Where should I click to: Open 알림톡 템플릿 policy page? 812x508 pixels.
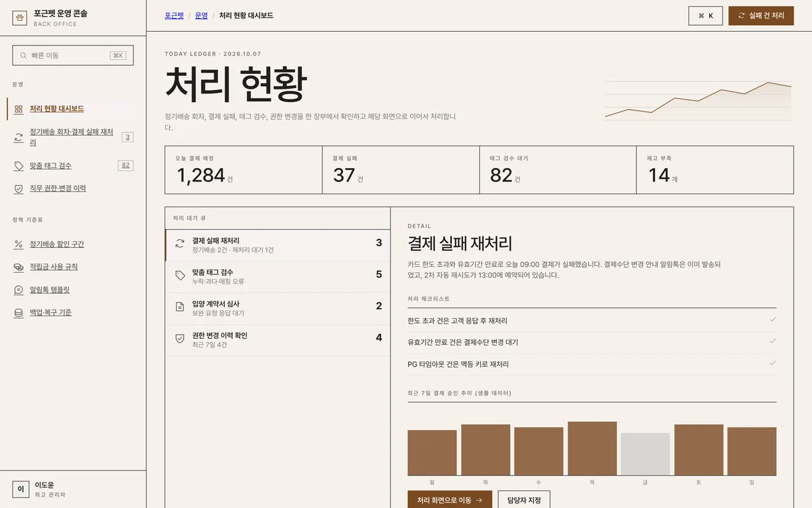73,290
